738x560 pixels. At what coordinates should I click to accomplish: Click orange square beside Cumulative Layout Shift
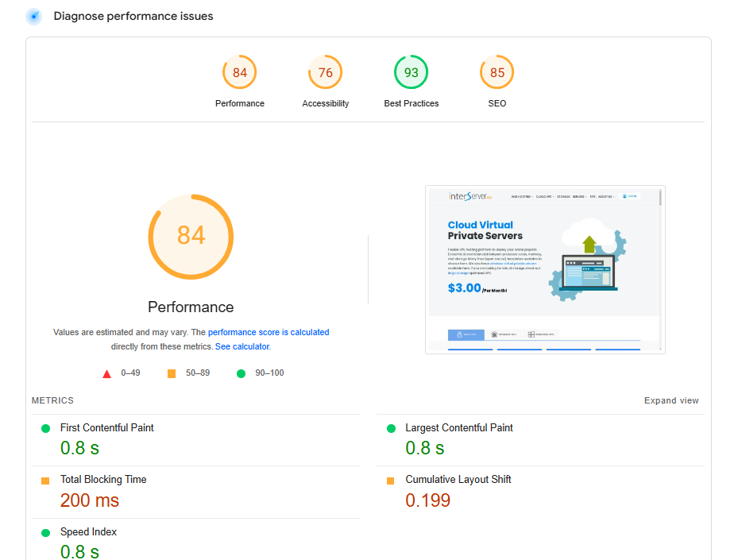390,481
